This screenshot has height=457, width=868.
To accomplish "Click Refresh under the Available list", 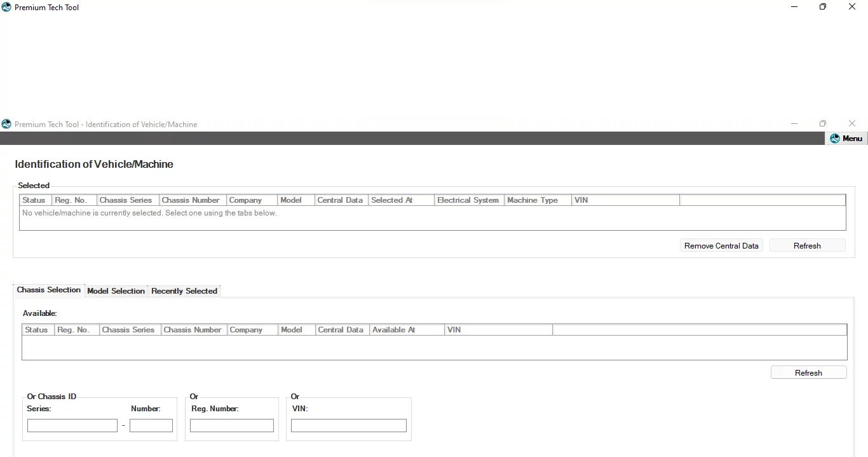I will [808, 372].
